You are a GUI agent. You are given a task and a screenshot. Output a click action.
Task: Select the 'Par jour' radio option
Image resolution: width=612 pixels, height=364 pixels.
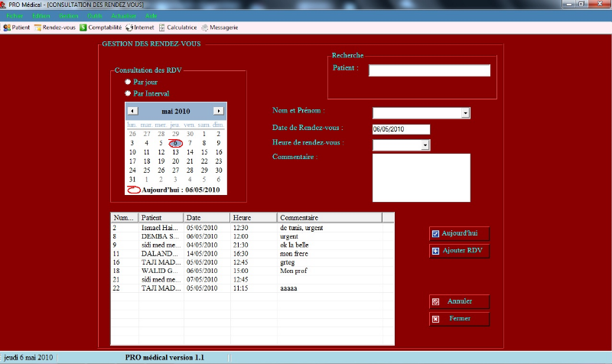(x=128, y=81)
